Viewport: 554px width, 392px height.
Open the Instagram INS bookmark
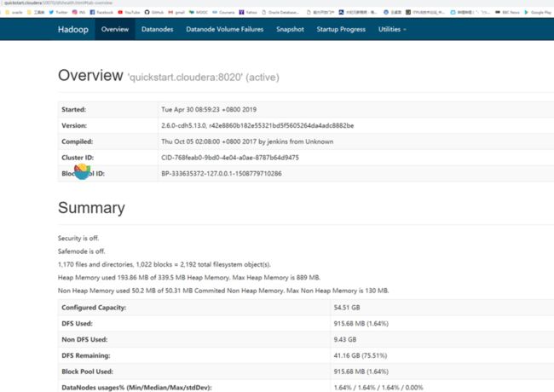tap(78, 12)
